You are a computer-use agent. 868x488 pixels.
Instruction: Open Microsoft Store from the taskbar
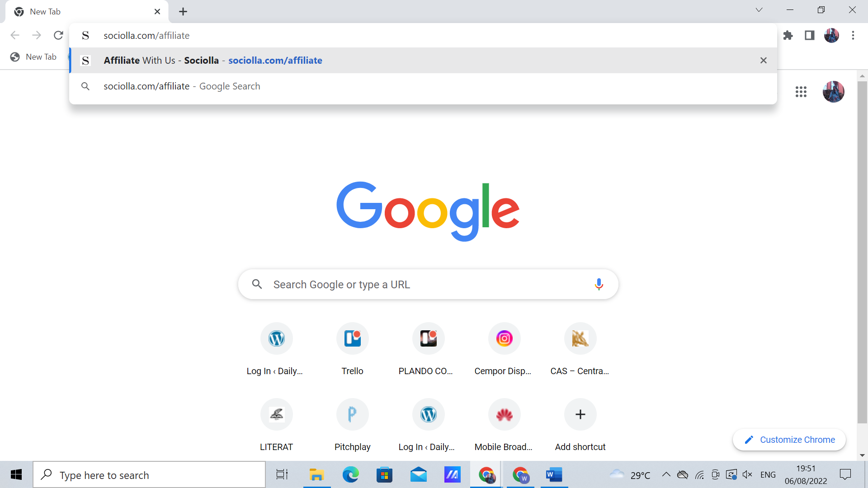[x=384, y=474]
